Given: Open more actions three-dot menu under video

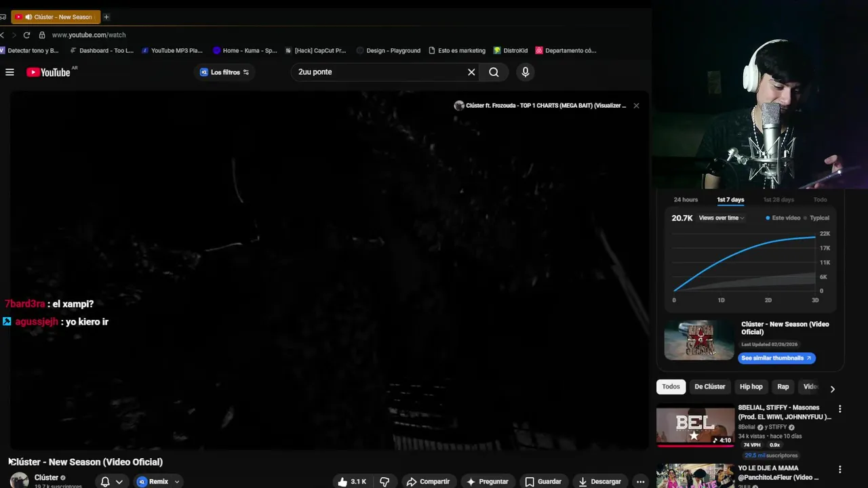Looking at the screenshot, I should [x=640, y=481].
